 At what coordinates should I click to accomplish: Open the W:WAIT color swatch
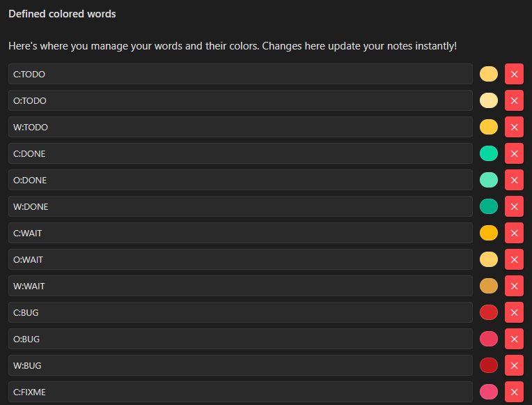point(489,286)
